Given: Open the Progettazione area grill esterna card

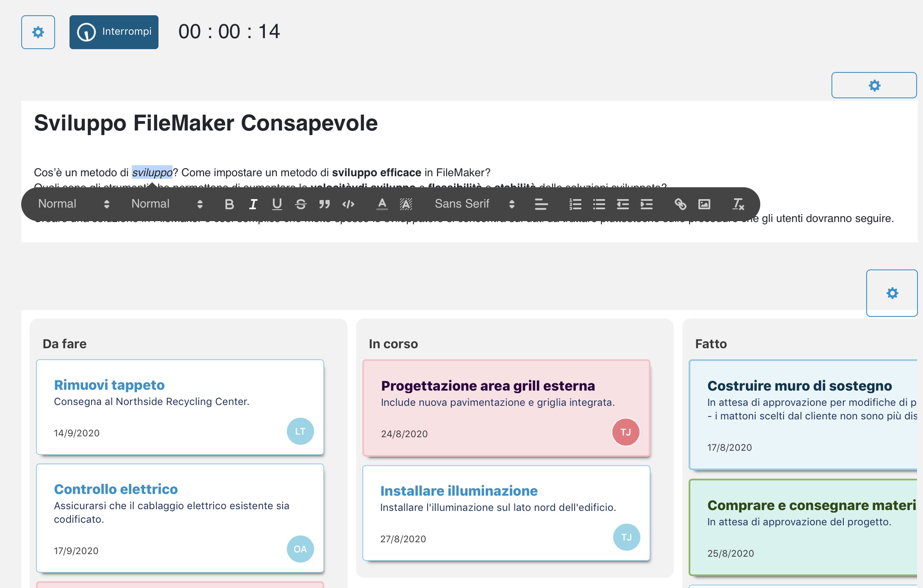Looking at the screenshot, I should pos(506,408).
